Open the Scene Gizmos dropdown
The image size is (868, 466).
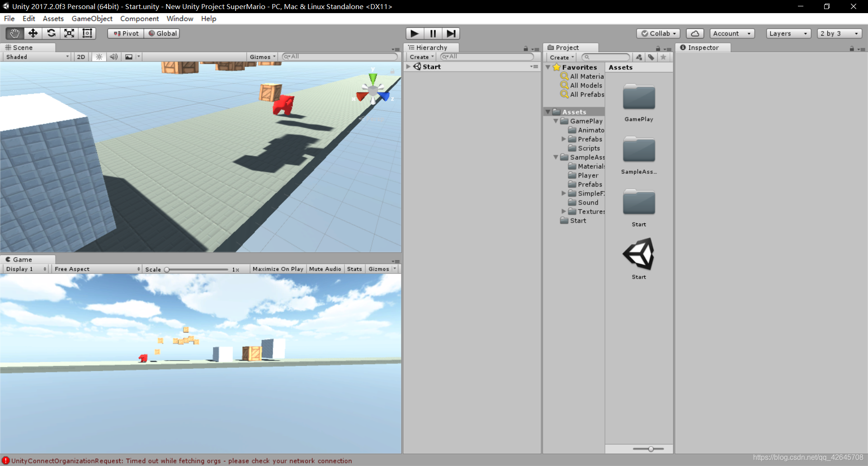click(262, 57)
